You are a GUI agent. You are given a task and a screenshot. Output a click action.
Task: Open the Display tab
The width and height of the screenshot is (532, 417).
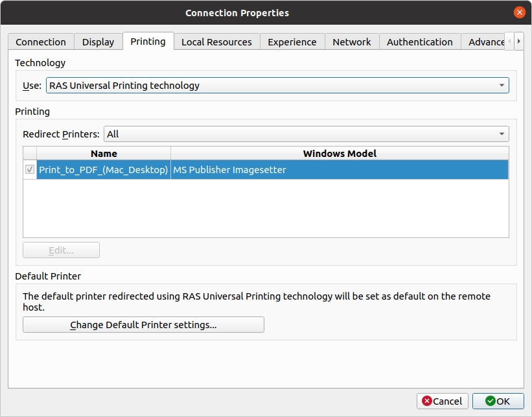[x=98, y=42]
